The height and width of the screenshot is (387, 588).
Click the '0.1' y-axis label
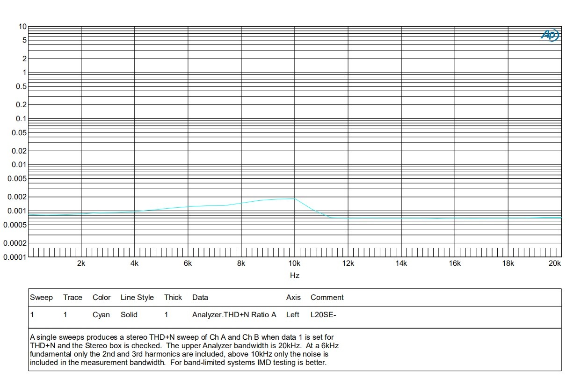[21, 119]
